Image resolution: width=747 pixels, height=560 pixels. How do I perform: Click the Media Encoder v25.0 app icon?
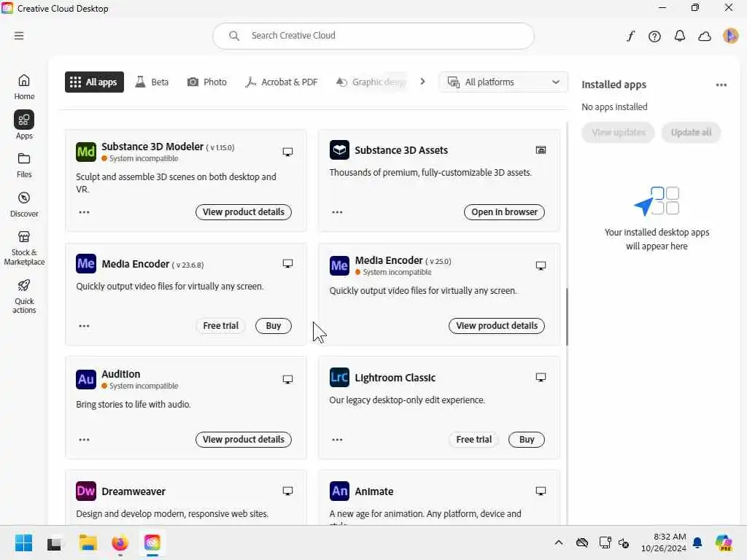tap(339, 265)
